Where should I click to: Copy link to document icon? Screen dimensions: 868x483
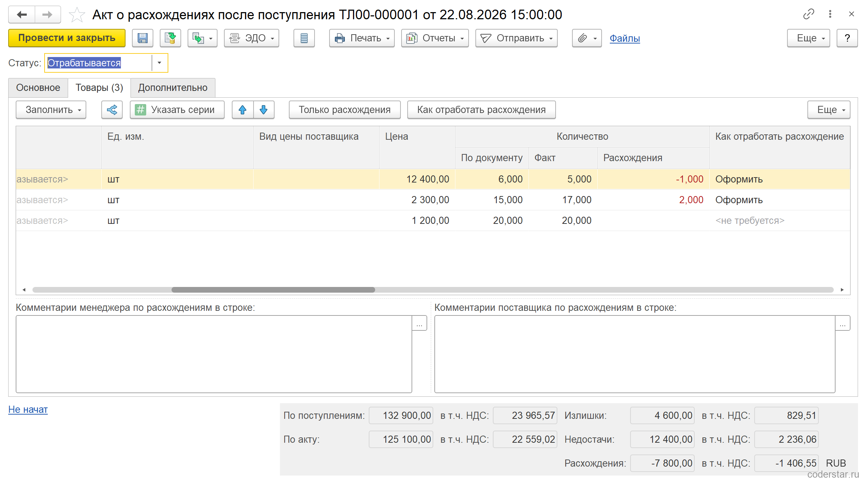point(809,14)
